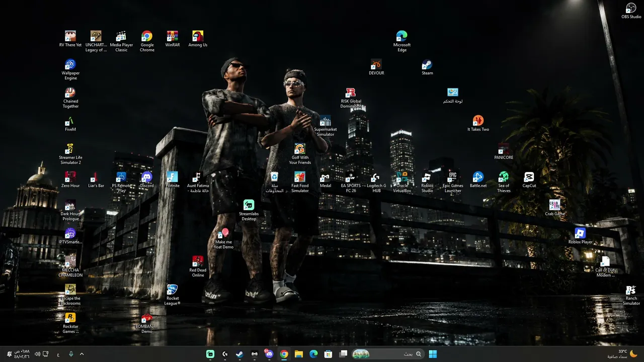Image resolution: width=644 pixels, height=362 pixels.
Task: Select the Among Us desktop icon
Action: [x=198, y=39]
